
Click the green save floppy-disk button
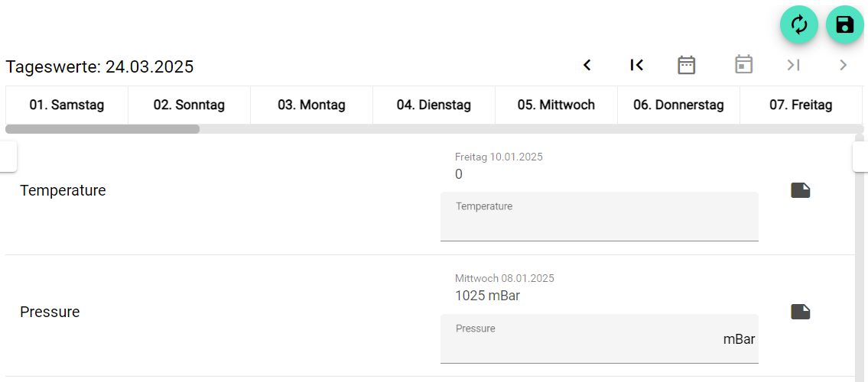[x=845, y=24]
